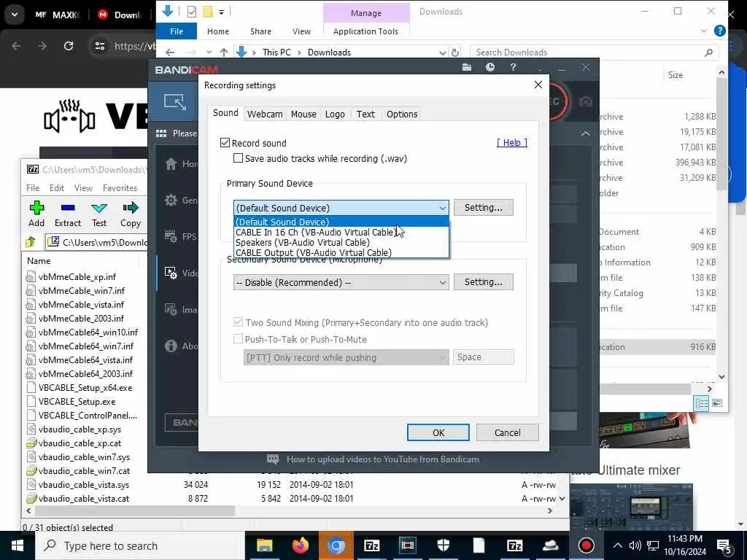The width and height of the screenshot is (747, 560).
Task: Switch to Options tab
Action: click(x=402, y=114)
